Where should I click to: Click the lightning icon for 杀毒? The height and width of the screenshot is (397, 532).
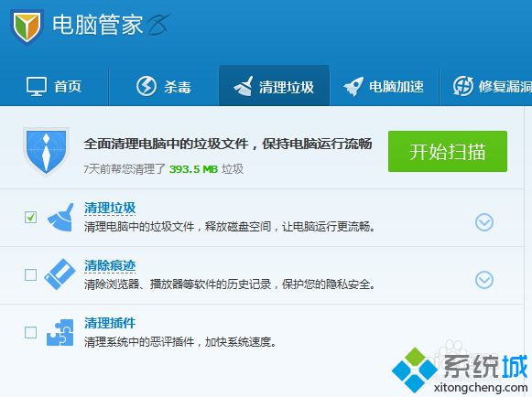point(147,86)
